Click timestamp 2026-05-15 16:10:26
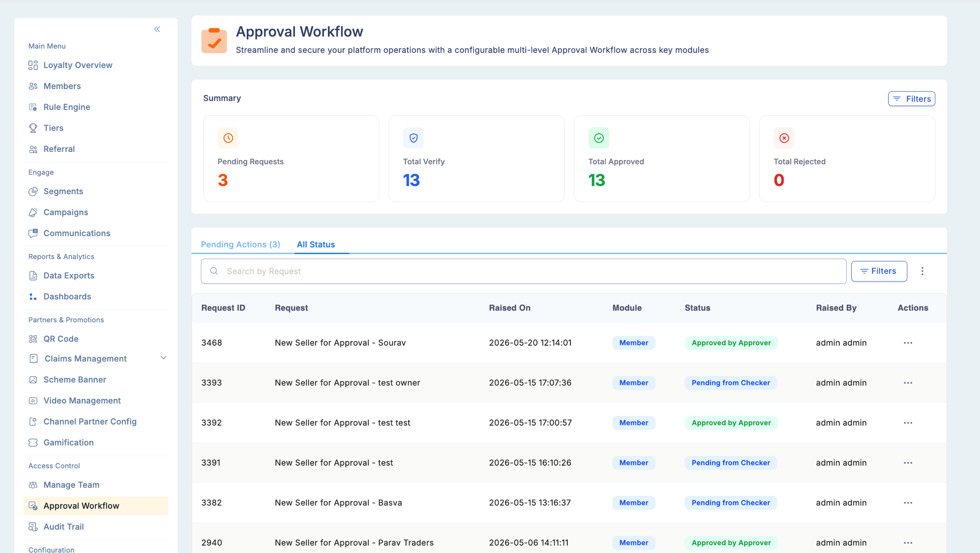The image size is (980, 553). pyautogui.click(x=530, y=463)
